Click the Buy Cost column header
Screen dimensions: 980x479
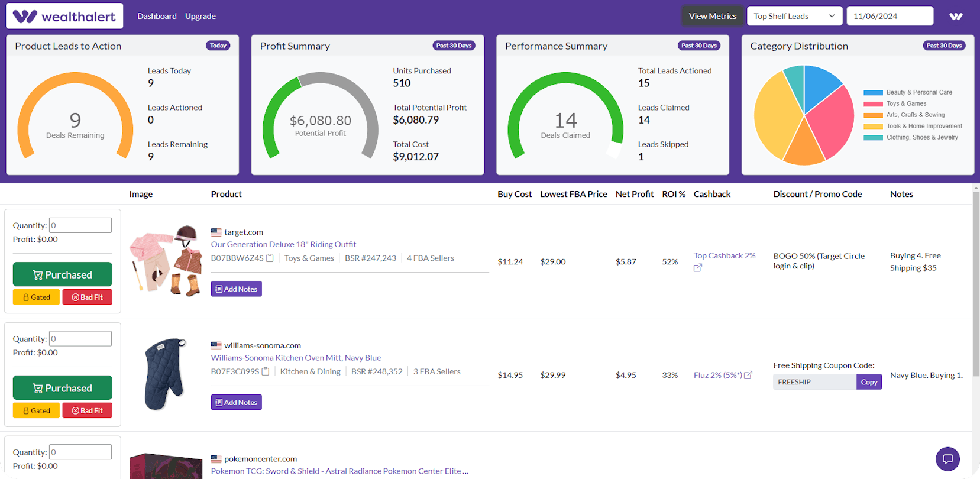point(515,194)
